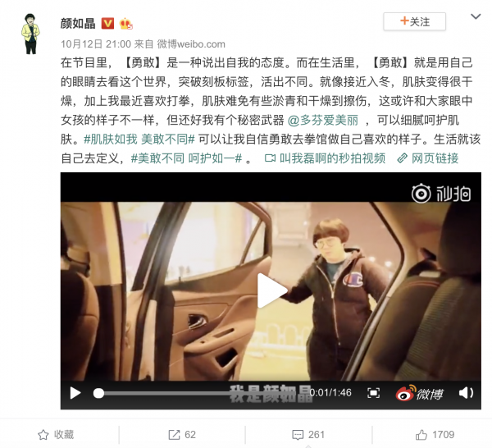Open the @多芬爱美丽 mention link

(x=323, y=120)
